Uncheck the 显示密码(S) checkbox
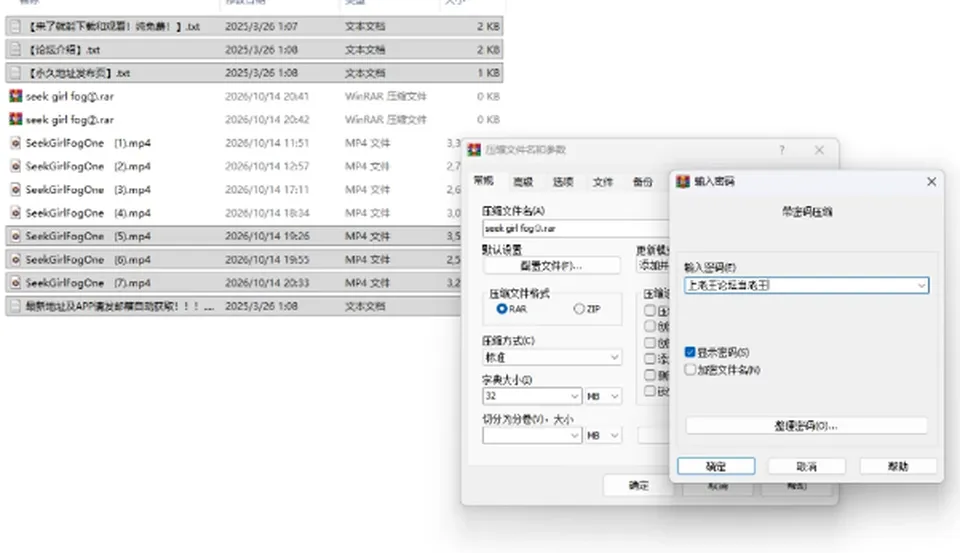The height and width of the screenshot is (553, 960). click(690, 352)
